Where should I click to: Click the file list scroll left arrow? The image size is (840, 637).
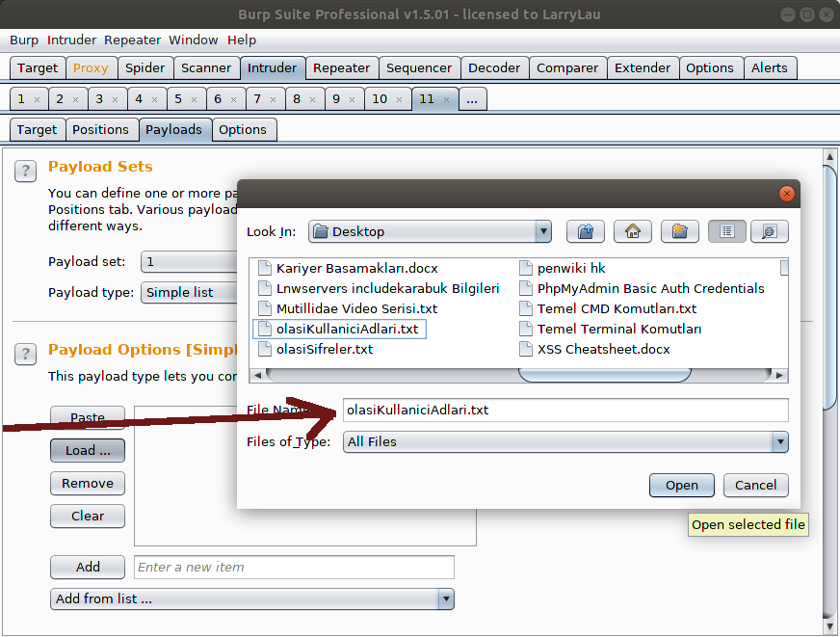pos(257,375)
